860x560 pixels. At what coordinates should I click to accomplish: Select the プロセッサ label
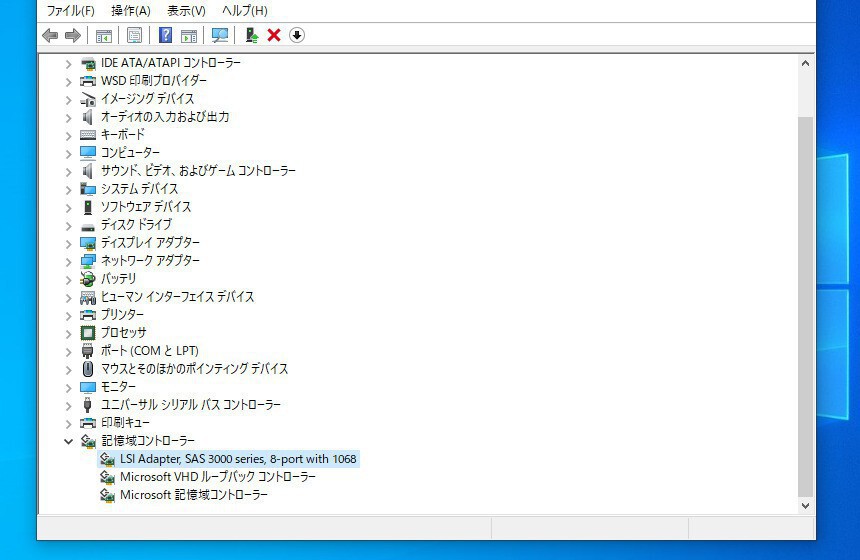pos(124,333)
